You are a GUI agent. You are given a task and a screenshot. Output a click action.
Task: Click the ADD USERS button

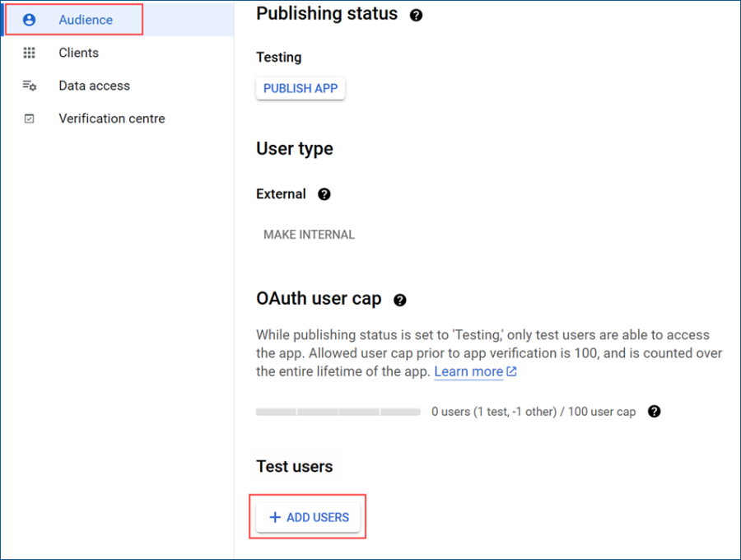pos(308,517)
